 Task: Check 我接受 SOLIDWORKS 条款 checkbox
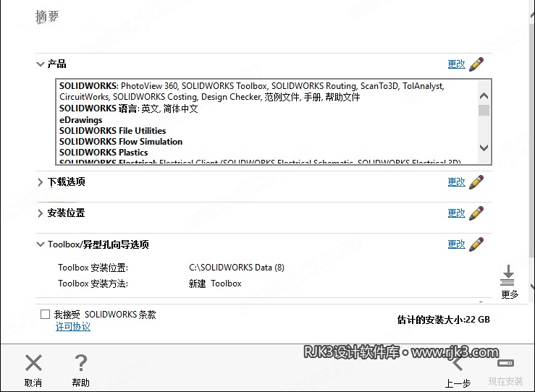coord(45,315)
